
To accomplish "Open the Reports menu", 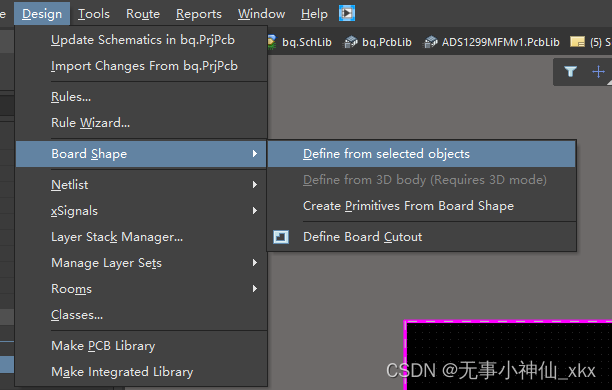I will point(199,14).
